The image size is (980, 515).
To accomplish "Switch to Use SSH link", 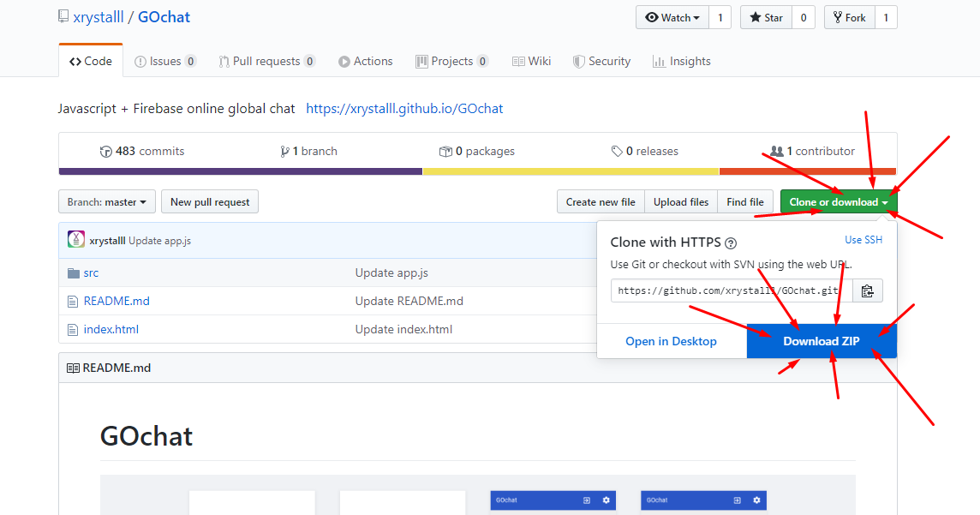I will click(863, 240).
